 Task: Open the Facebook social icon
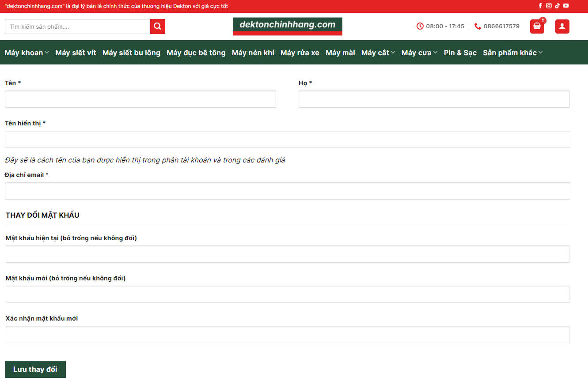(540, 6)
